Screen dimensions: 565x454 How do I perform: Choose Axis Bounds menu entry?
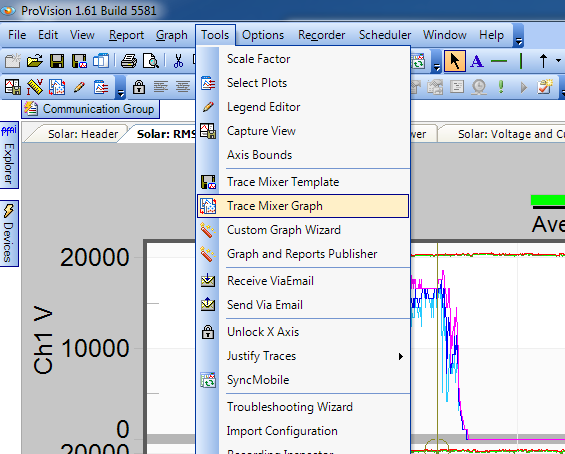point(303,155)
